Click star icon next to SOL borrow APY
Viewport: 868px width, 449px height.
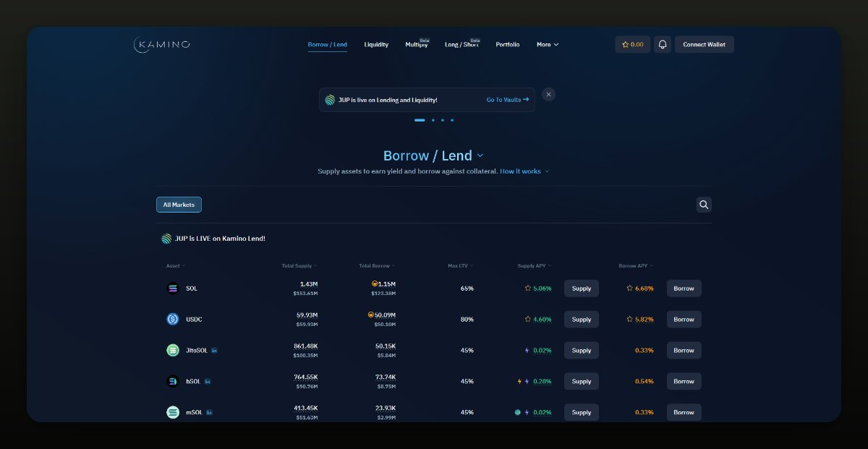(630, 288)
